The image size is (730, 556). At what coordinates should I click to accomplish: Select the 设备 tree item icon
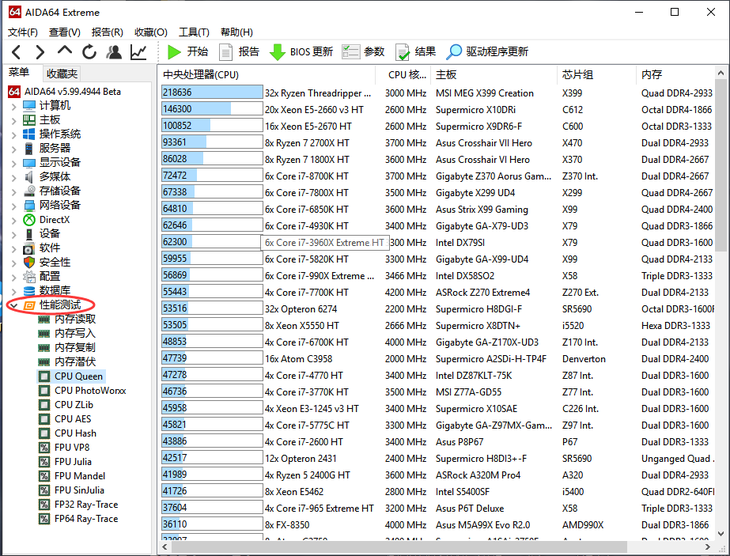pyautogui.click(x=29, y=234)
